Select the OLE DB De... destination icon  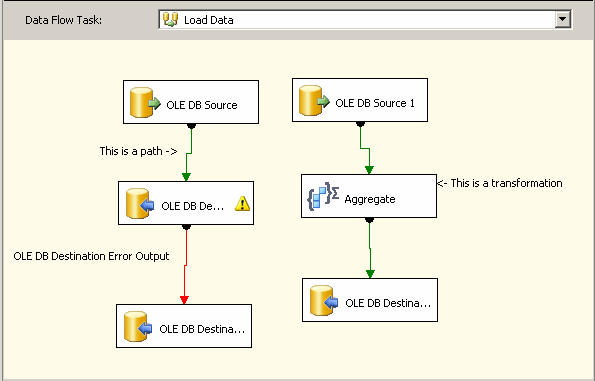[140, 204]
